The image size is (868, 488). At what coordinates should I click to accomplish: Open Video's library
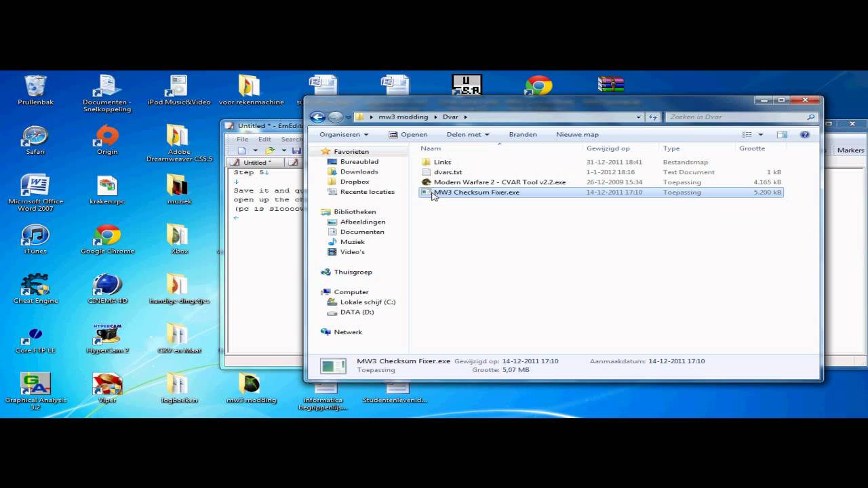click(352, 251)
